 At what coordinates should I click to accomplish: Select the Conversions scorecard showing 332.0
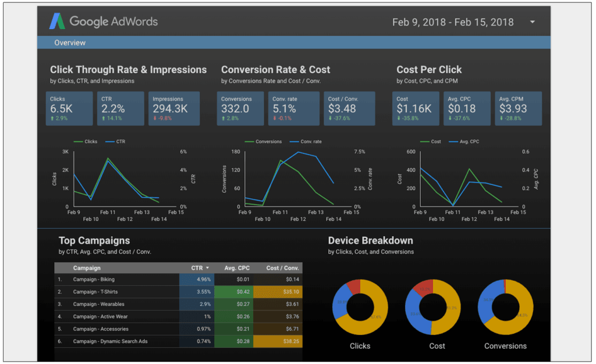coord(240,109)
